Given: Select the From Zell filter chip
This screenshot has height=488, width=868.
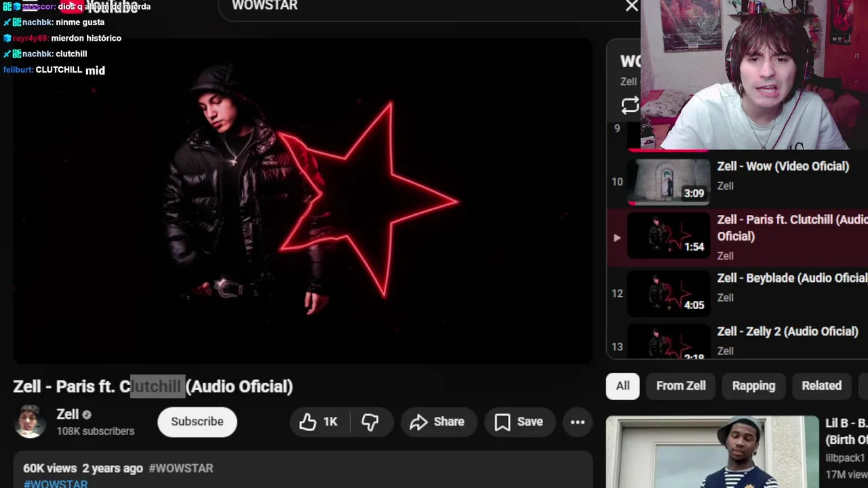Looking at the screenshot, I should (x=681, y=386).
